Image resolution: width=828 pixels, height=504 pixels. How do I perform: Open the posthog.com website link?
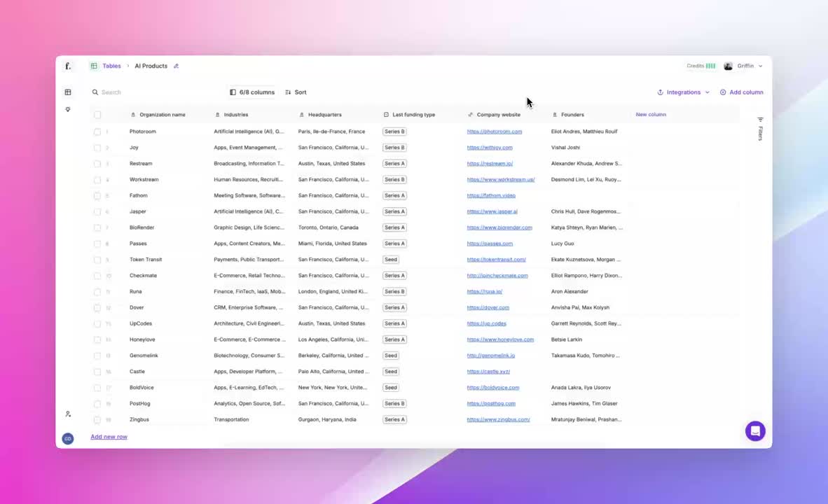point(491,404)
